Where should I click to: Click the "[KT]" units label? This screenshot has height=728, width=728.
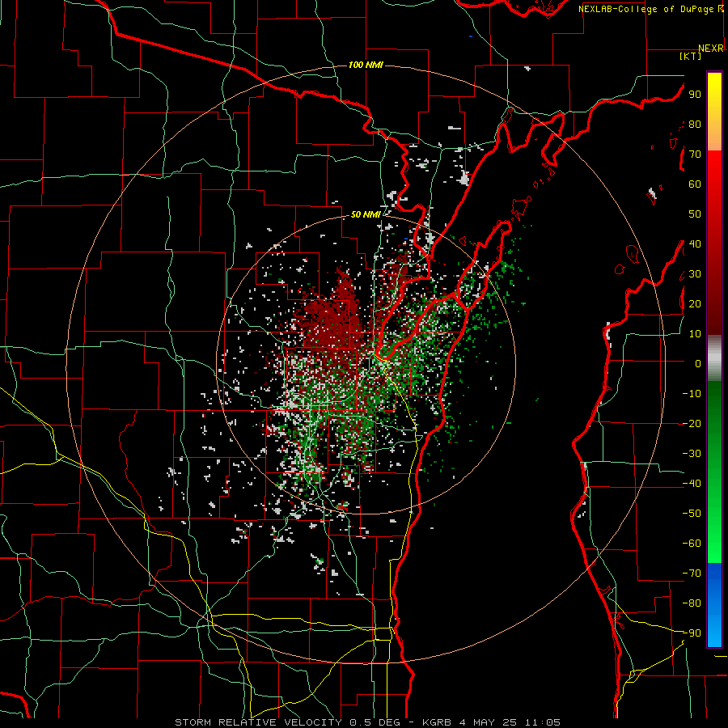690,56
